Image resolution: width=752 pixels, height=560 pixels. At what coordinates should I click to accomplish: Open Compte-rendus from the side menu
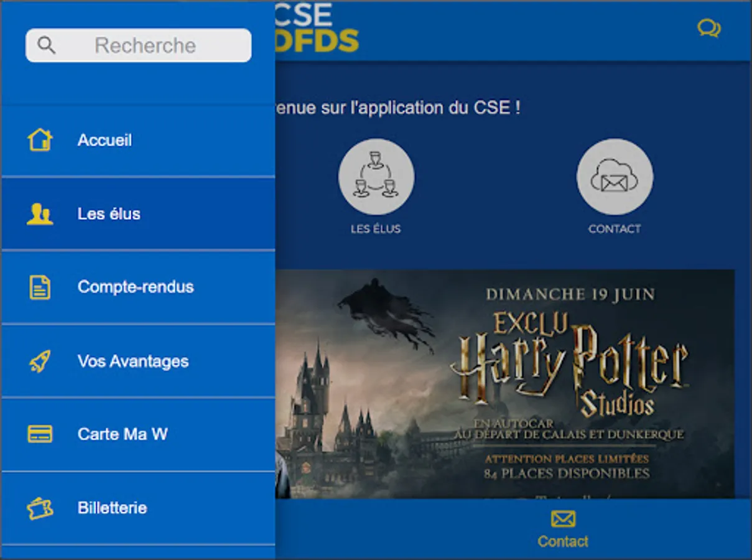(x=138, y=287)
